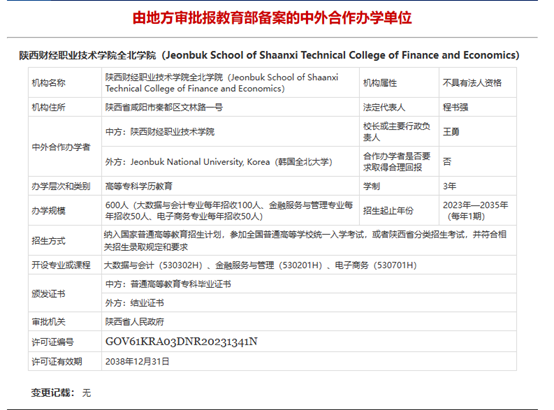Viewport: 554px width, 410px height.
Task: Select the text beginning 纳入国家普通高等教育招生计划
Action: [x=305, y=241]
